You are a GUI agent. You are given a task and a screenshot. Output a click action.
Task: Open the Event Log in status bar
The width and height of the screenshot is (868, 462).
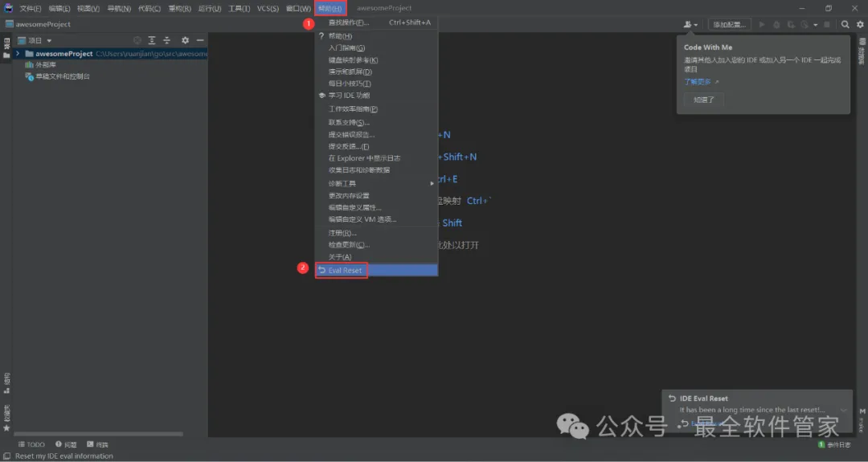pos(834,445)
